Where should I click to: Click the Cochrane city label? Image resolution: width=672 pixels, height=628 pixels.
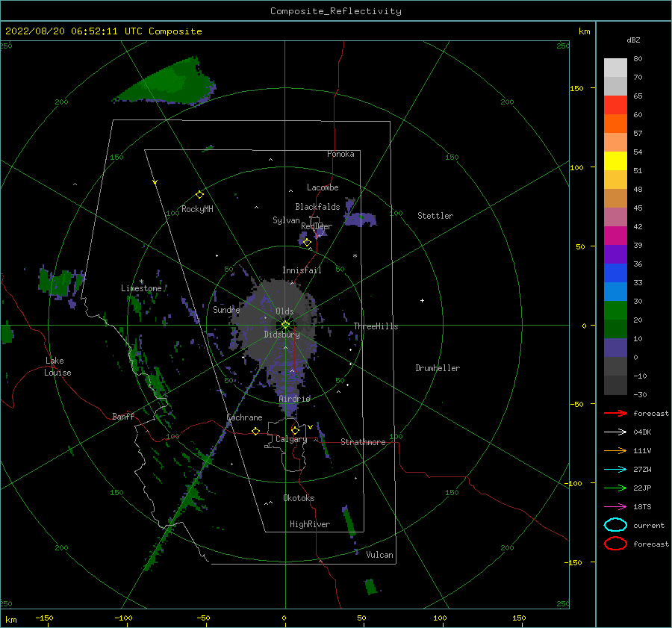(244, 417)
